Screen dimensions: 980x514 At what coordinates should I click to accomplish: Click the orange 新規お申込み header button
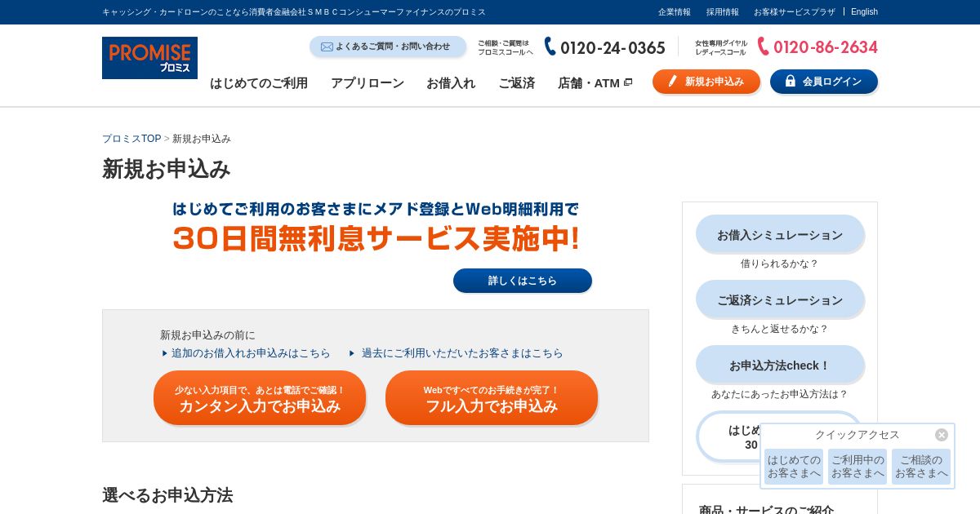706,82
